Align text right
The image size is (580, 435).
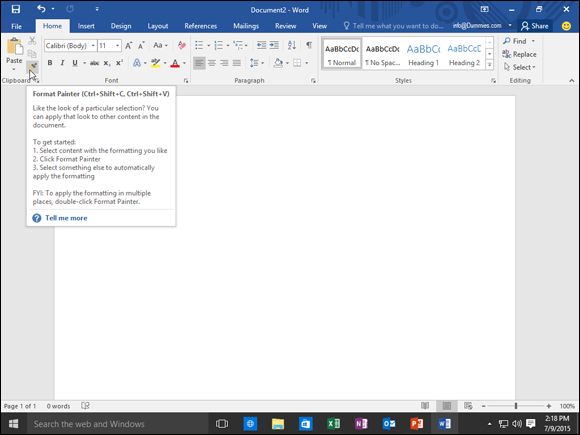(x=224, y=63)
